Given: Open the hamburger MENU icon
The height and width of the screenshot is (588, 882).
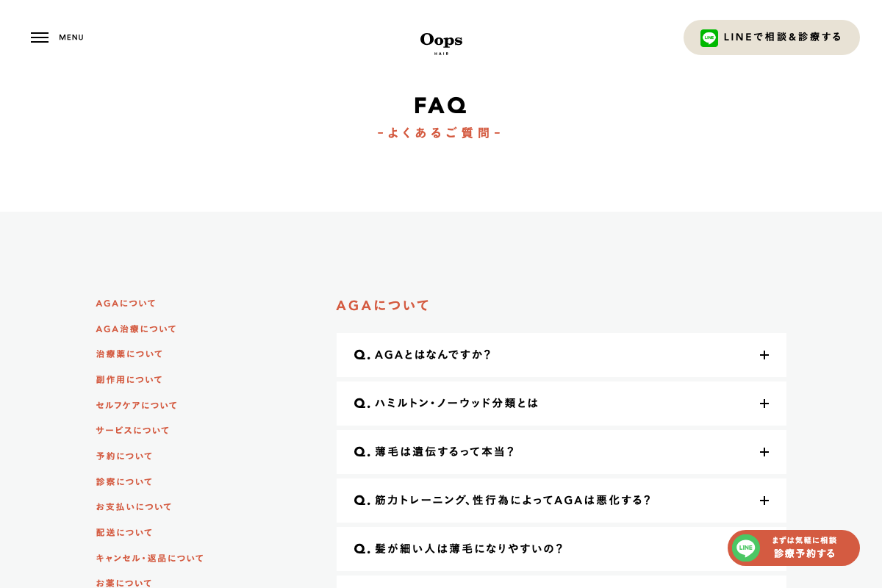Looking at the screenshot, I should coord(40,37).
